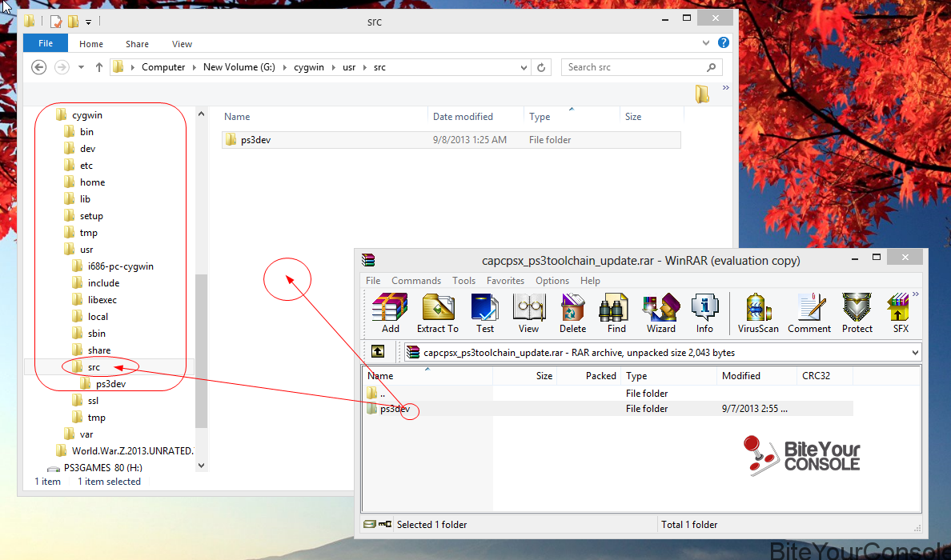This screenshot has height=560, width=951.
Task: Click Properties icon in quick access toolbar
Action: [x=56, y=22]
